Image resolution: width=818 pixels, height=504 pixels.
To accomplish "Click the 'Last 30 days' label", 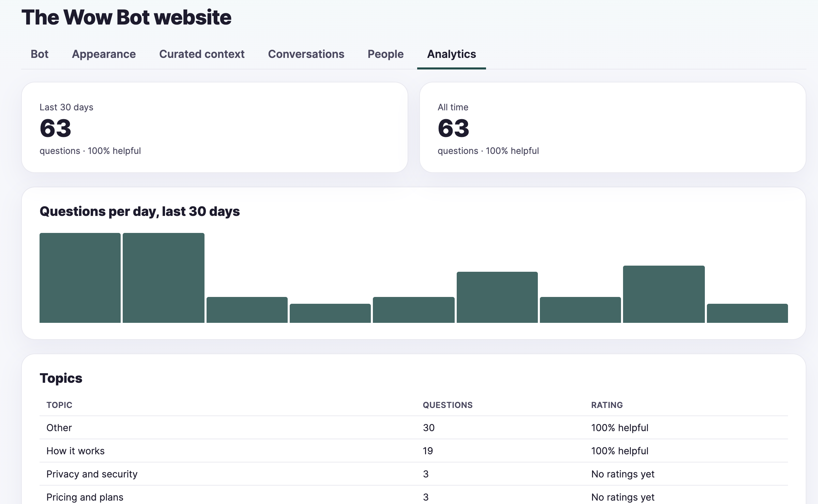I will [66, 107].
